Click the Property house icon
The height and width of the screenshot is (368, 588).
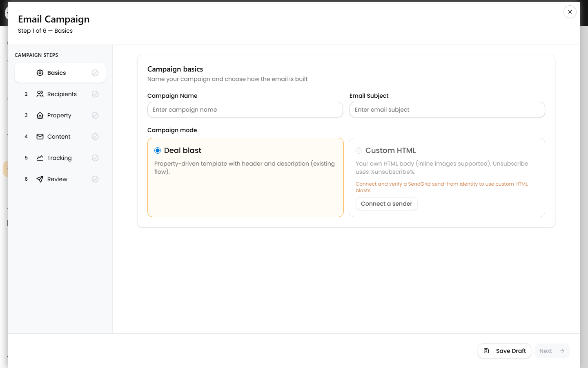40,115
